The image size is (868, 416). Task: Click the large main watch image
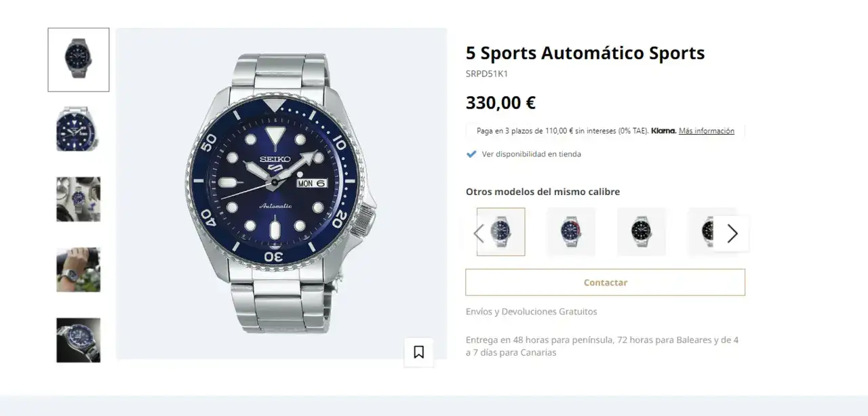point(281,194)
